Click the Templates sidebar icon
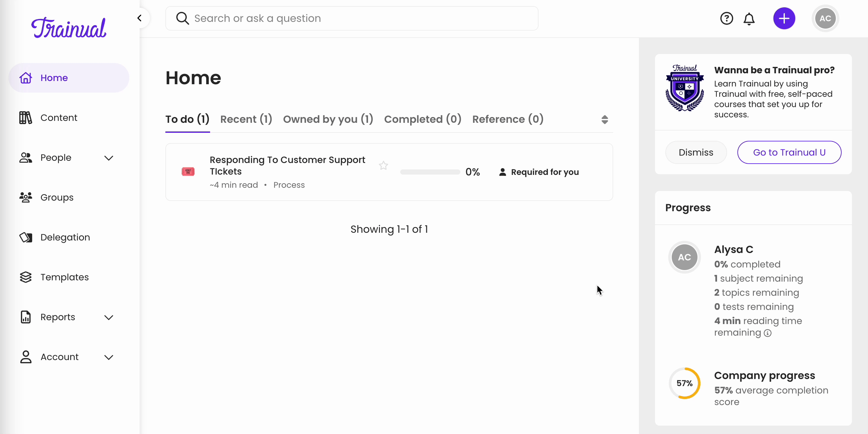 click(x=25, y=277)
